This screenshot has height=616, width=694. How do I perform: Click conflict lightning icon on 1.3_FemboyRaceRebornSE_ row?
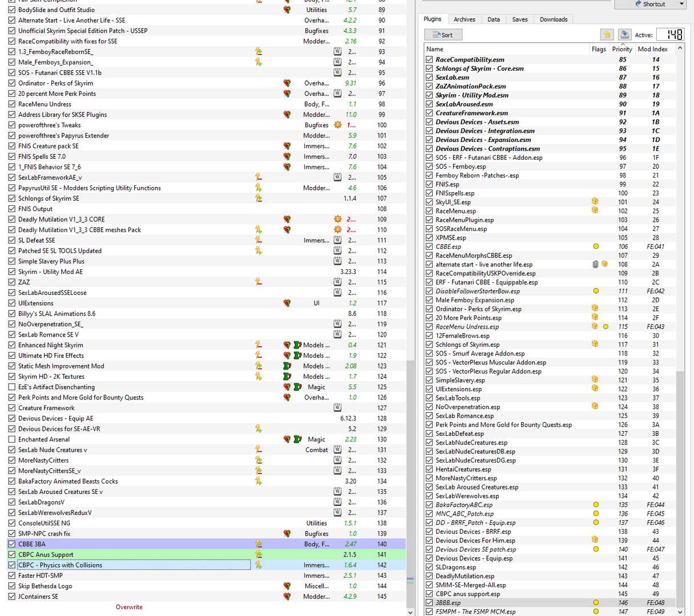click(259, 51)
